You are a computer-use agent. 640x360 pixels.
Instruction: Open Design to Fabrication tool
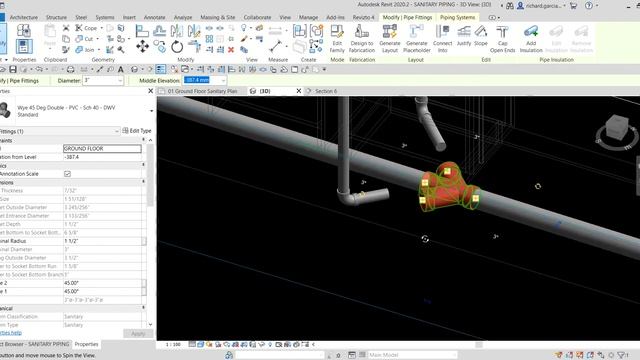point(362,39)
